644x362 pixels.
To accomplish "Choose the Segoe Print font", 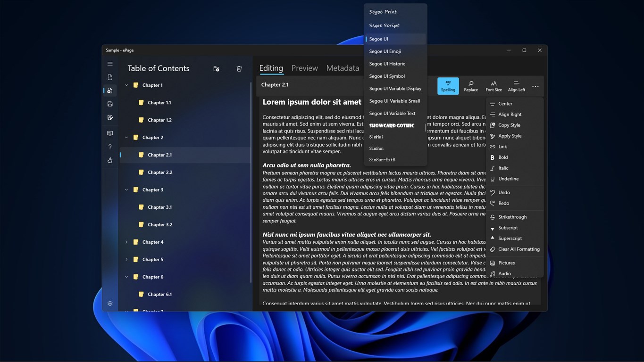I will pos(395,12).
